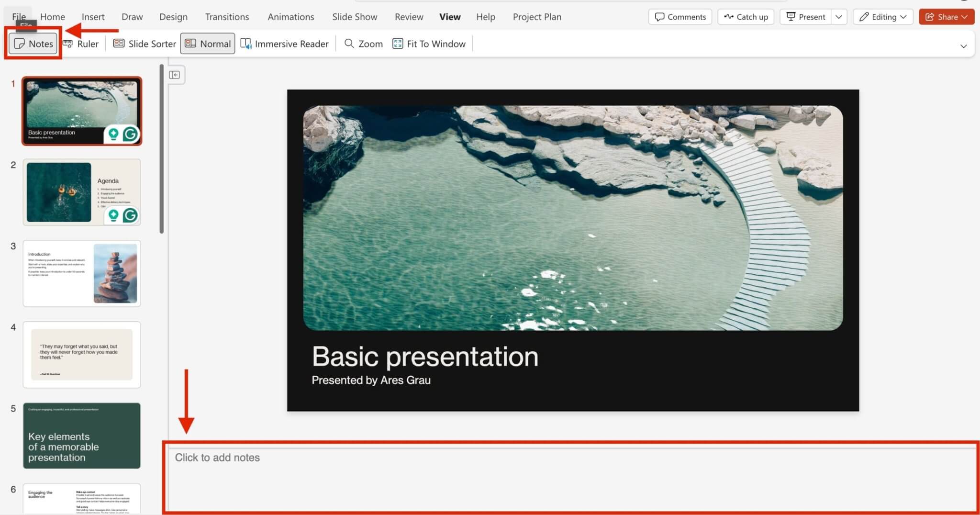Open the Present dropdown options
This screenshot has height=515, width=980.
839,16
